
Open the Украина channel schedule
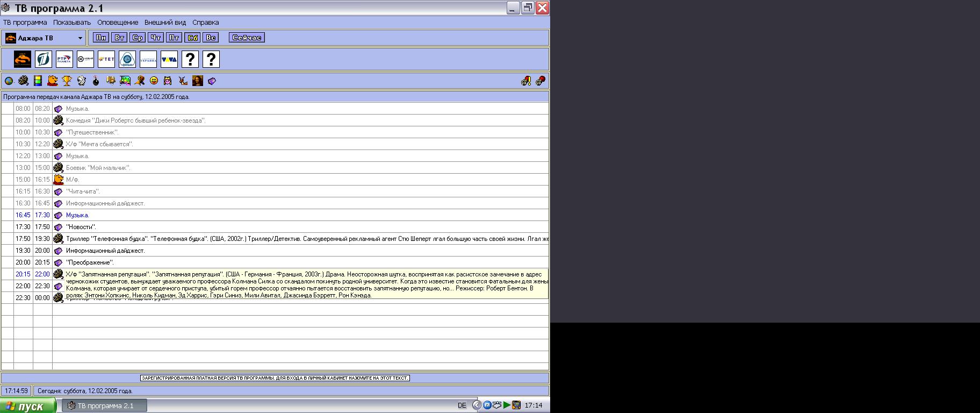pos(148,59)
